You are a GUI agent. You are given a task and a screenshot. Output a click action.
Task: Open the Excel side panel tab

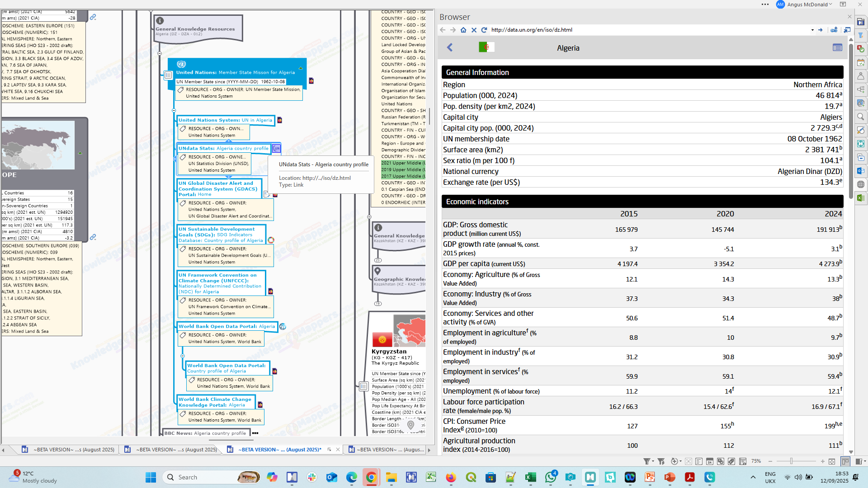(x=861, y=198)
